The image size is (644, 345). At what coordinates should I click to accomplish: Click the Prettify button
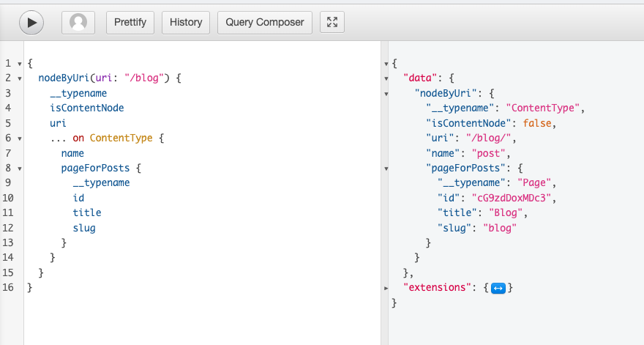(130, 22)
